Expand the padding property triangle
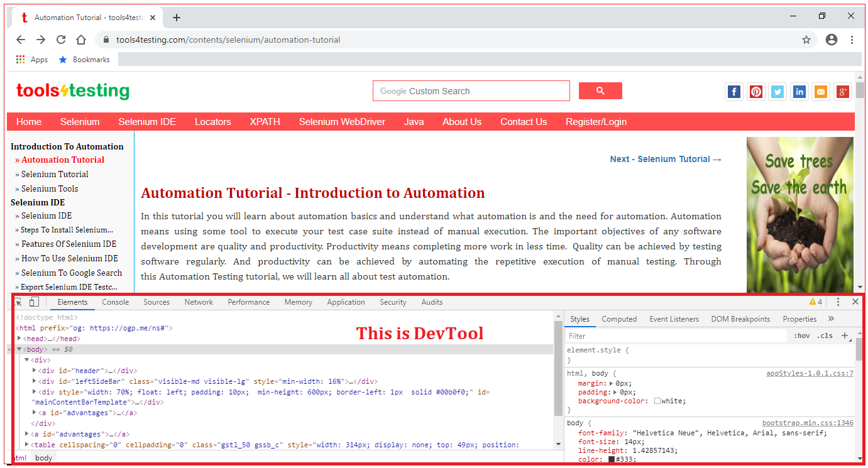The width and height of the screenshot is (868, 468). coord(615,392)
